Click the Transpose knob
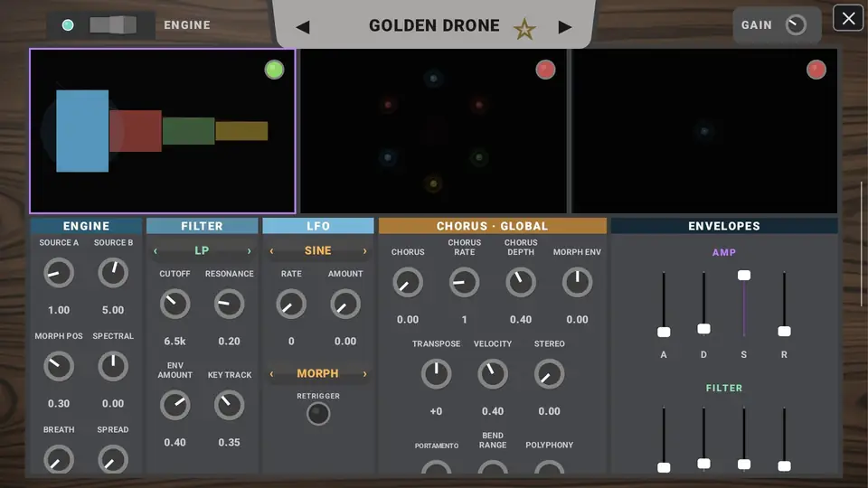868x488 pixels. 436,374
